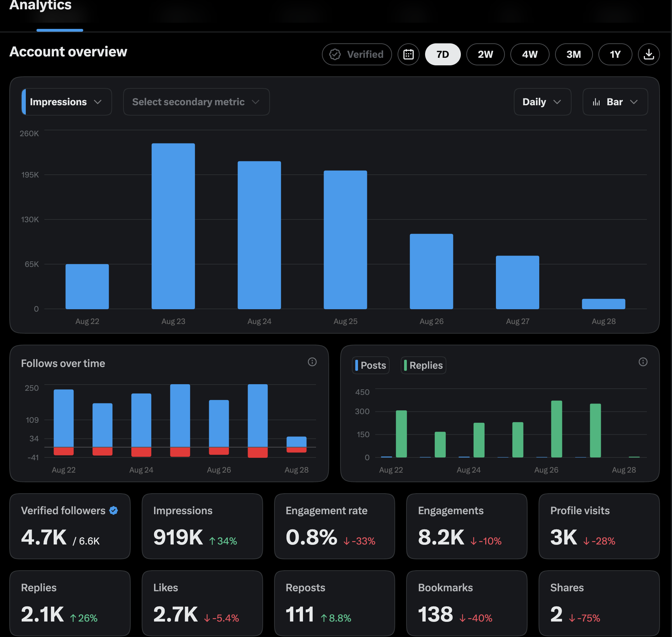The width and height of the screenshot is (672, 637).
Task: Select the 1Y time range
Action: [x=615, y=54]
